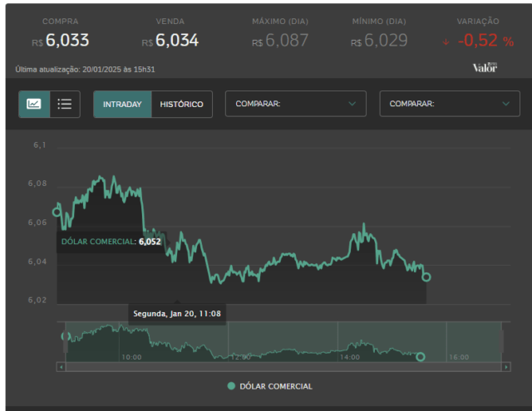Click the right scroll arrow below the navigator

tap(506, 367)
